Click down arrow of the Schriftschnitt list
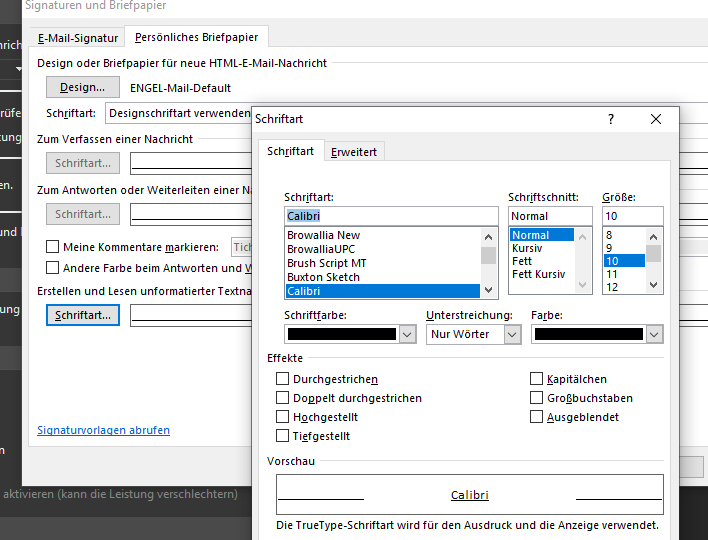Viewport: 708px width, 540px height. [x=582, y=285]
